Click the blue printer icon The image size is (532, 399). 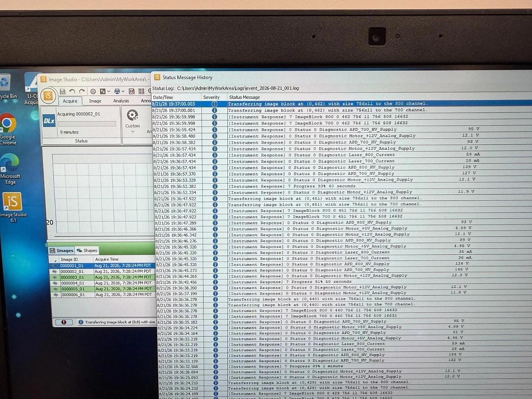117,91
